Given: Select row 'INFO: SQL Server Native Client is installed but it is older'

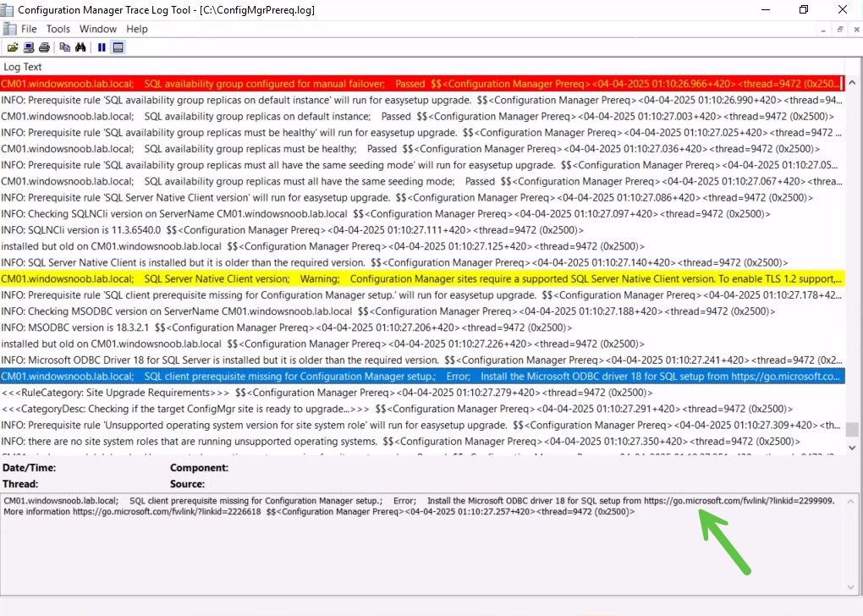Looking at the screenshot, I should click(422, 262).
